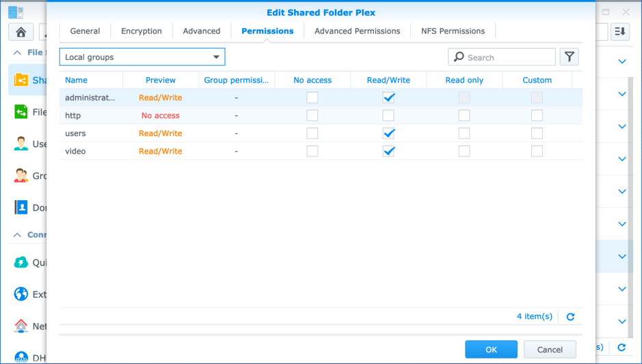
Task: Click the Custom column header
Action: click(x=537, y=80)
